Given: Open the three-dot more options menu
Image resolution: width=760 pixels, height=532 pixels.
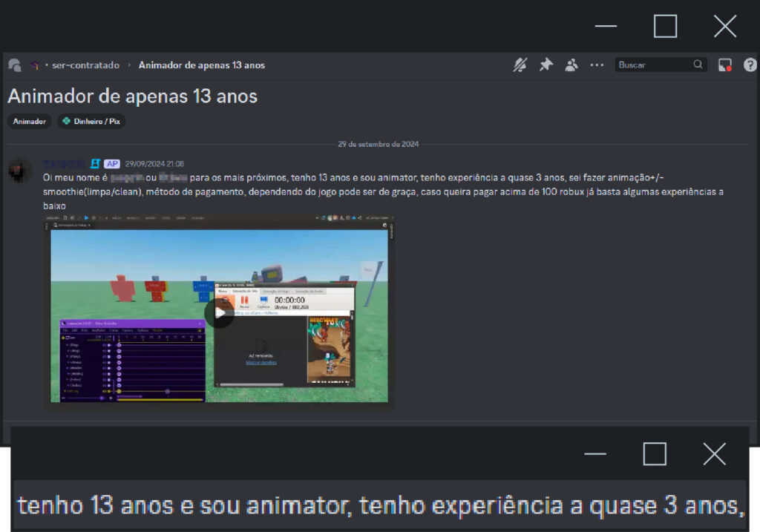Looking at the screenshot, I should 597,65.
